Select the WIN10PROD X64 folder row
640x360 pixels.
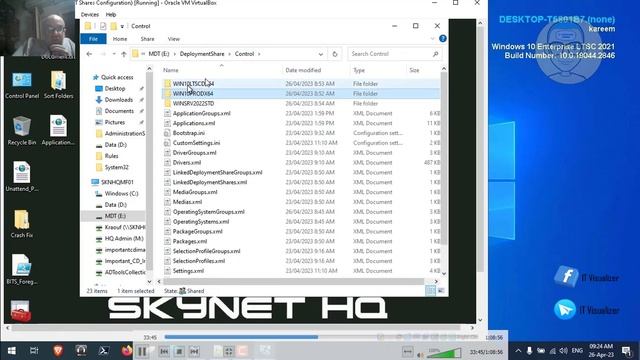point(301,93)
